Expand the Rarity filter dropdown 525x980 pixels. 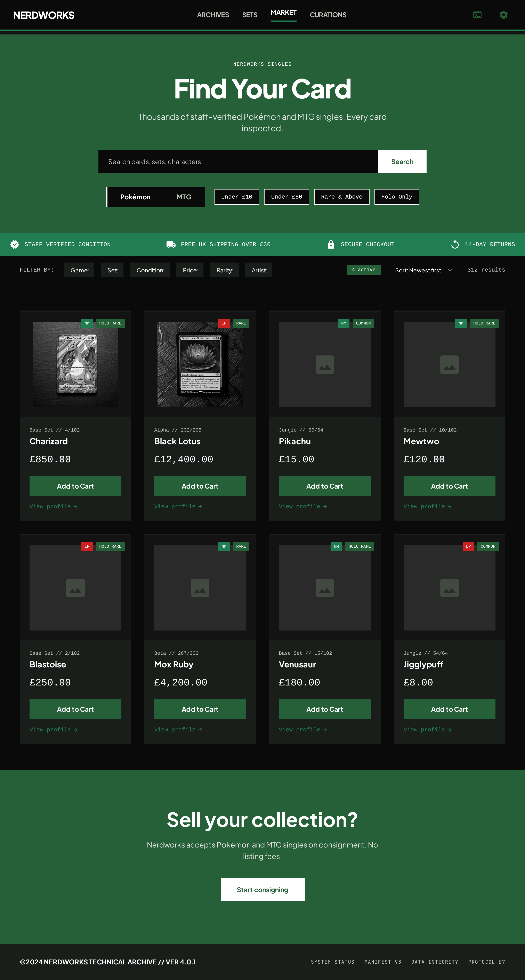pyautogui.click(x=224, y=270)
